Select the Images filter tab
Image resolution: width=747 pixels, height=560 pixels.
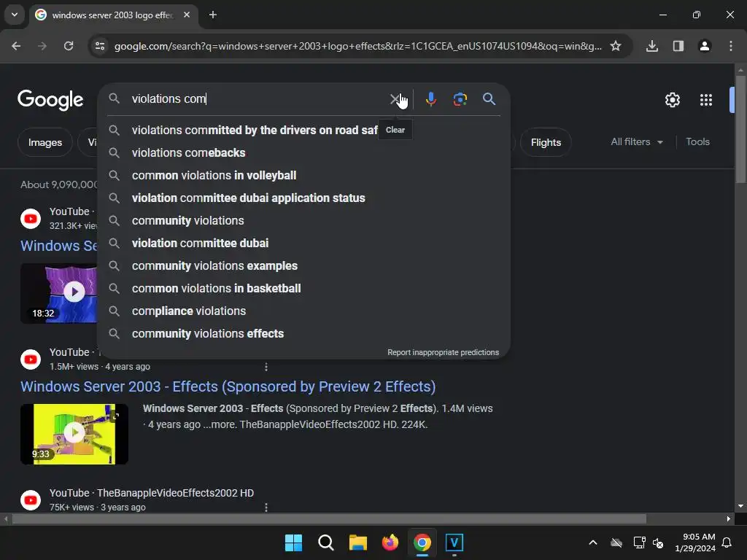pyautogui.click(x=44, y=142)
